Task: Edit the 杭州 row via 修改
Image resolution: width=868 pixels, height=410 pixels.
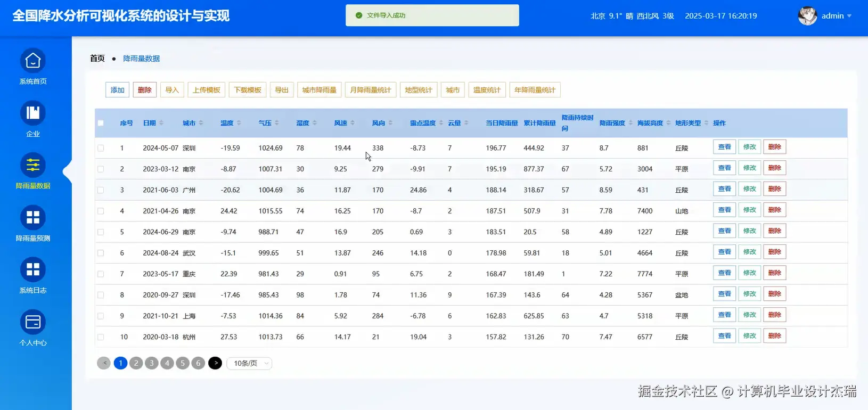Action: point(749,336)
